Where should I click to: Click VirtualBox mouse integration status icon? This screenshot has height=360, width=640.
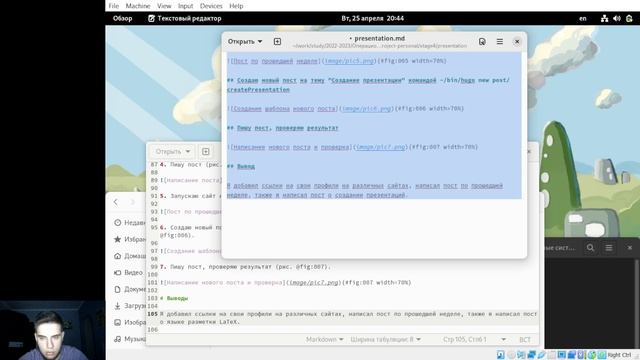[591, 355]
